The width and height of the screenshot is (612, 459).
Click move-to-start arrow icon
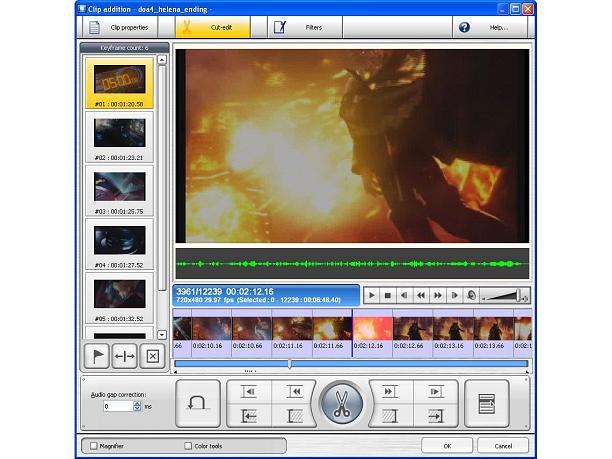point(249,416)
